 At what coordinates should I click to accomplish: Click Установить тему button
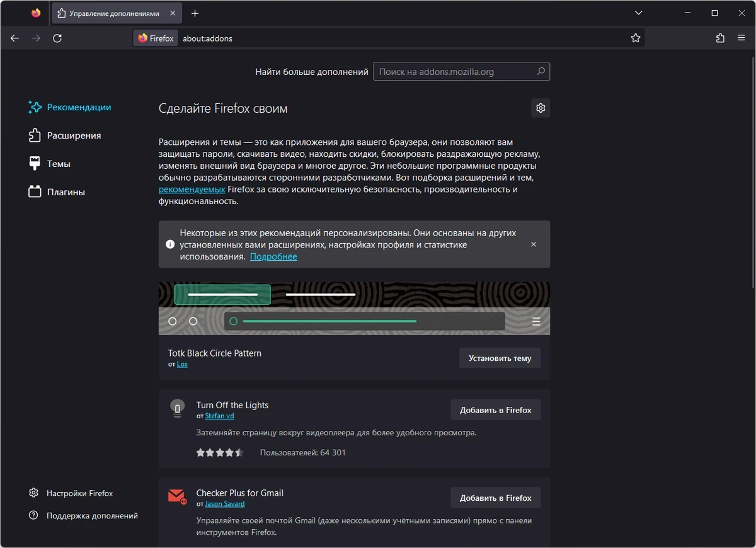(500, 358)
